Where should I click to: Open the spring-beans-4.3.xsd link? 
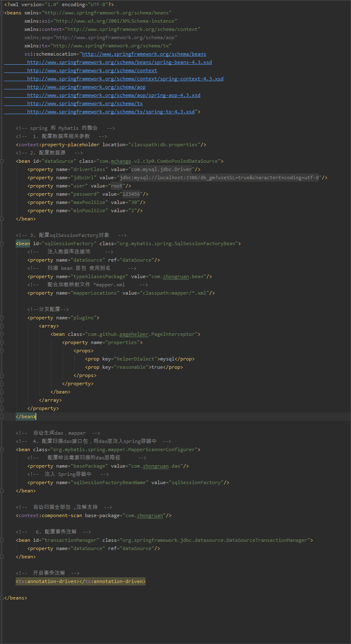[x=120, y=62]
